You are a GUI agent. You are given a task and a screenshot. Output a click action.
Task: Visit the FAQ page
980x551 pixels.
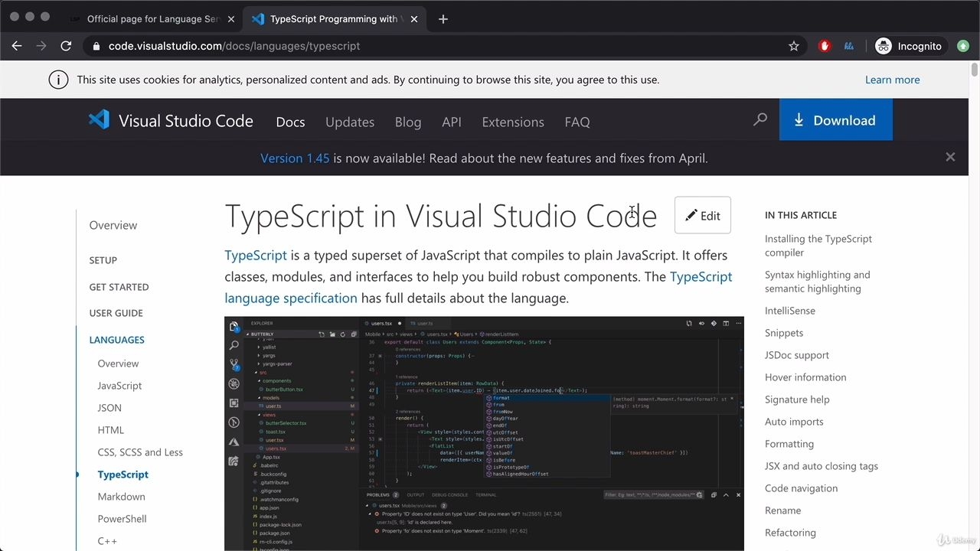tap(577, 122)
